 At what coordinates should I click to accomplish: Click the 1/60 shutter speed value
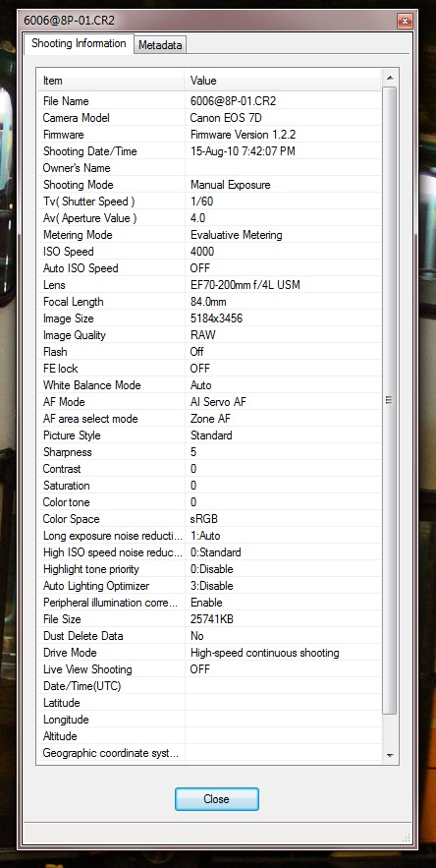[201, 202]
